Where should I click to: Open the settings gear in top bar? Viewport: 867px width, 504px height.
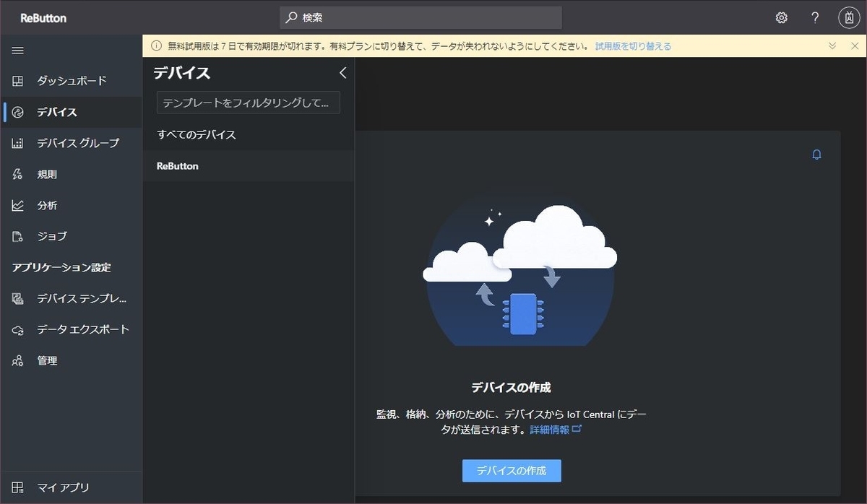tap(781, 17)
